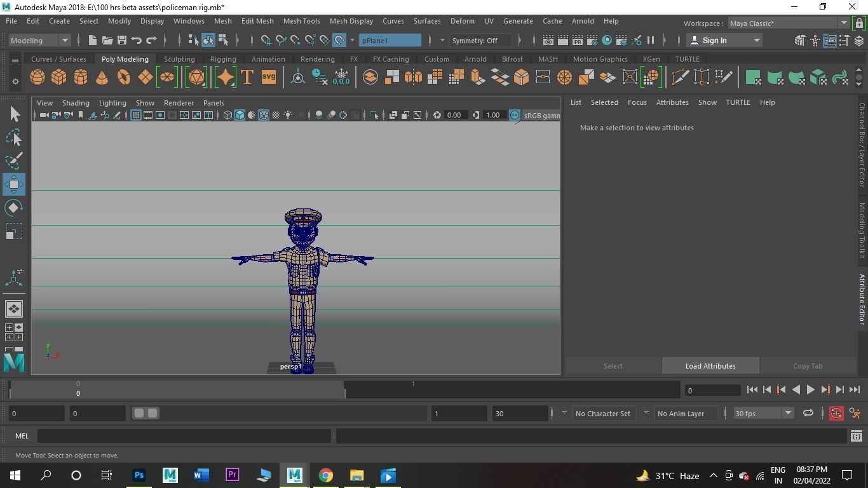
Task: Click the Select button in Attribute Editor
Action: (613, 366)
